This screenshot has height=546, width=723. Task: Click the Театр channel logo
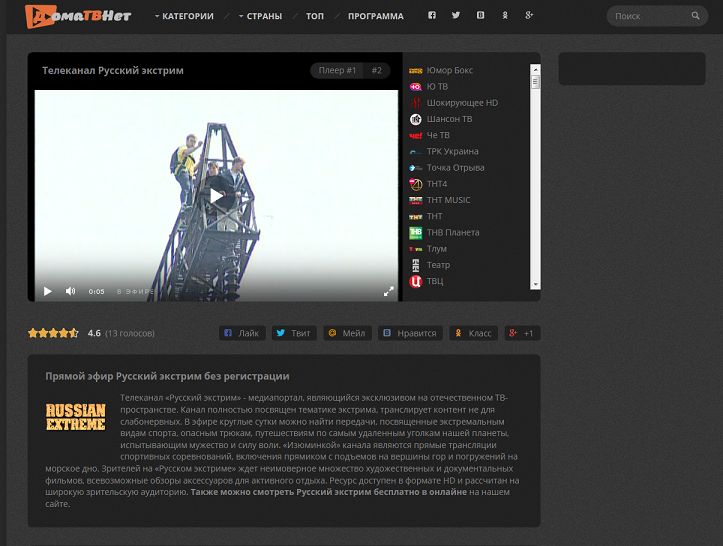(x=415, y=265)
